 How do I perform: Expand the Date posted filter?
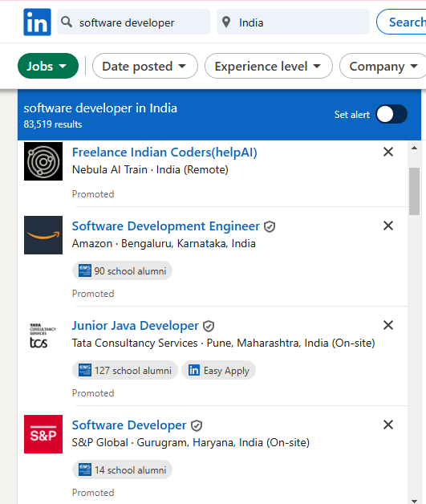(x=145, y=67)
